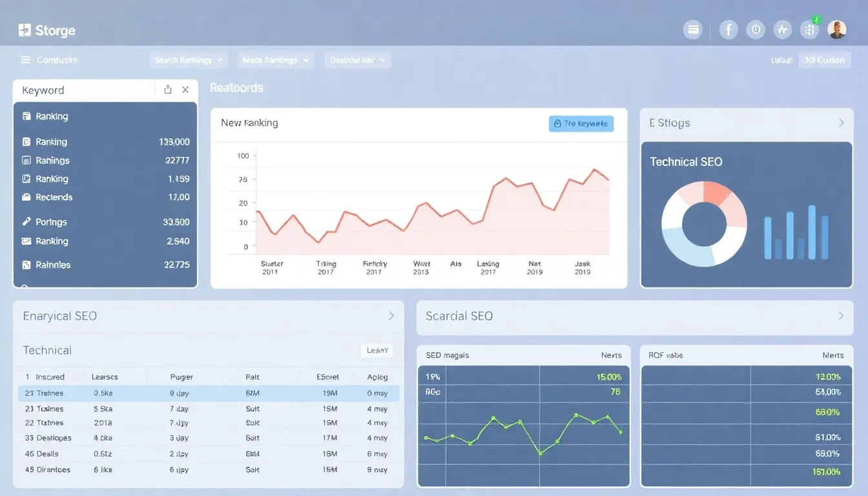Sort by Pugler column header
Image resolution: width=868 pixels, height=496 pixels.
tap(181, 377)
